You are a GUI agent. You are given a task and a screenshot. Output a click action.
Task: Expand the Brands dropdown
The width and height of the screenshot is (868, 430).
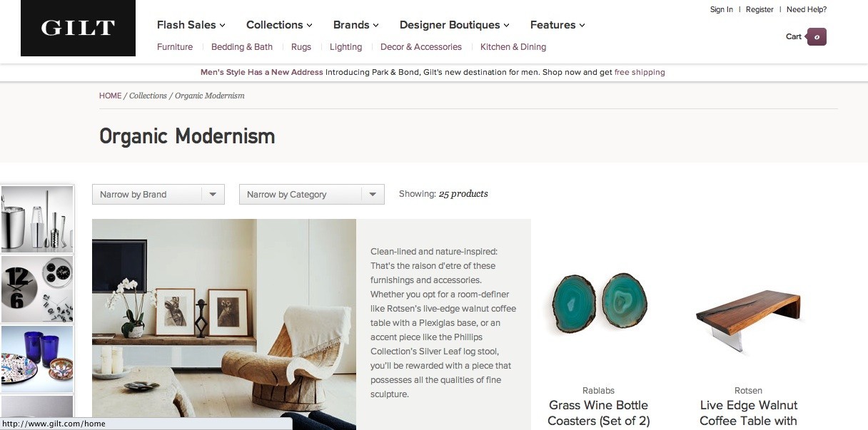tap(355, 25)
